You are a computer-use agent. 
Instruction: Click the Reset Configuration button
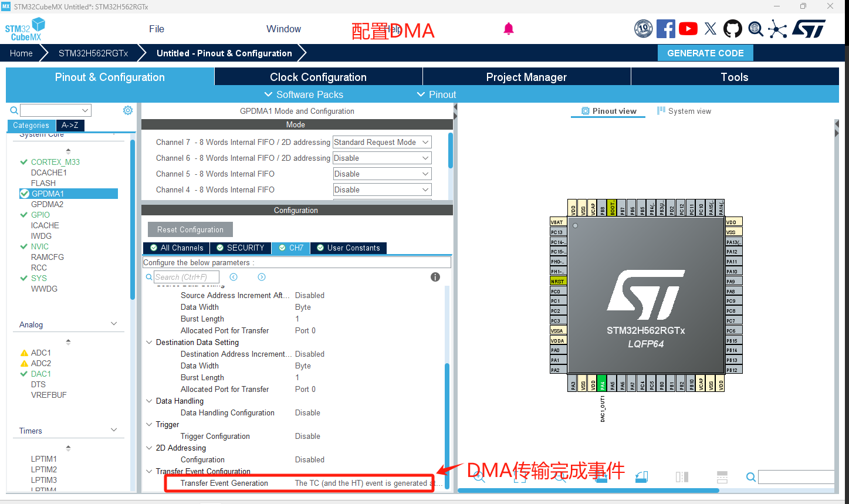pyautogui.click(x=190, y=229)
